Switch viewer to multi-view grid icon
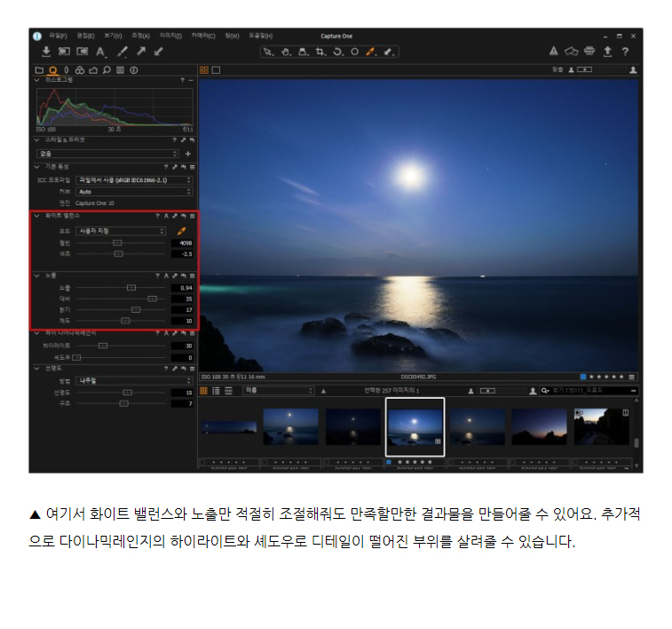The image size is (672, 629). pos(204,70)
